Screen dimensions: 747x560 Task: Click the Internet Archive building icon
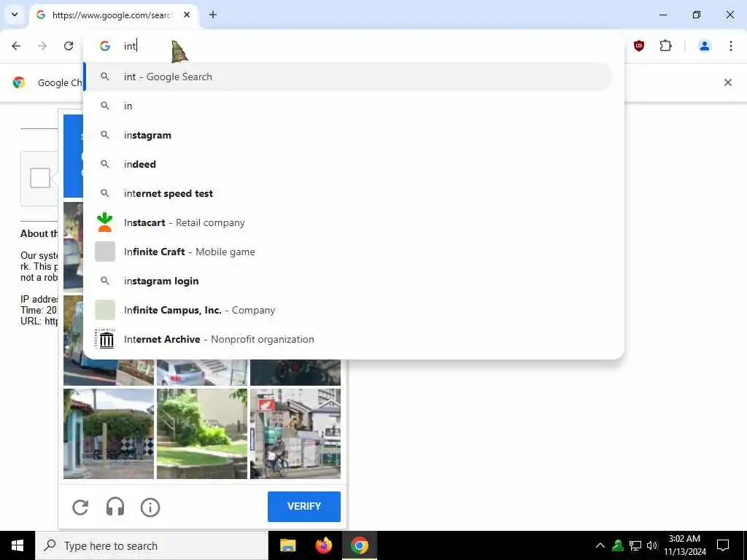click(105, 339)
